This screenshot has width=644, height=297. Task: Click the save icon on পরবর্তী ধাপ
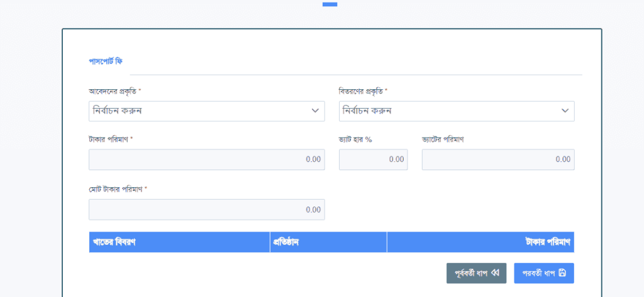pyautogui.click(x=562, y=273)
